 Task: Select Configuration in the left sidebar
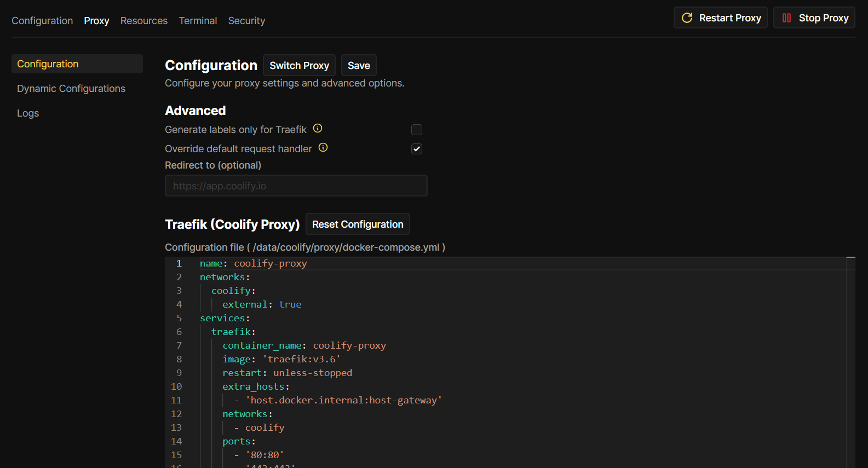[48, 64]
